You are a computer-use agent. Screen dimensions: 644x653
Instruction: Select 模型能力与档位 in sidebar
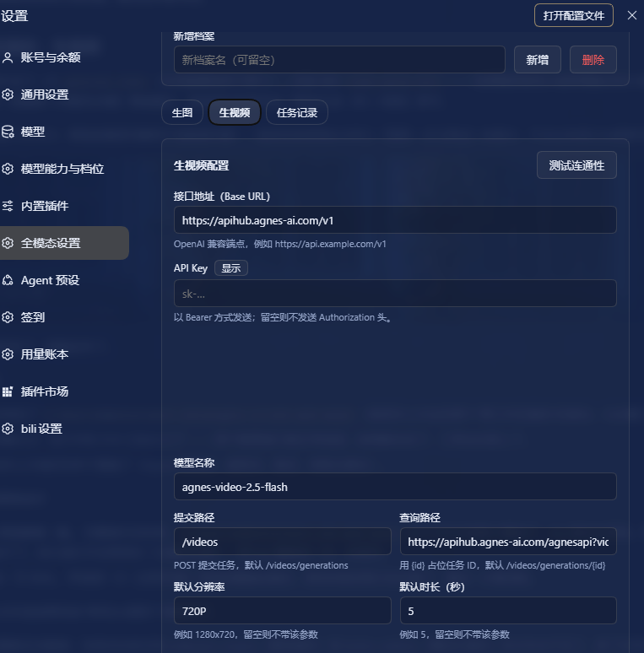click(62, 169)
